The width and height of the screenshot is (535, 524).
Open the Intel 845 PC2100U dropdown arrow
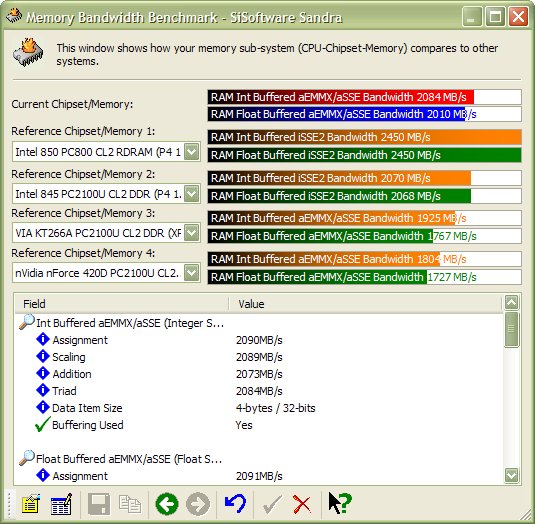click(191, 194)
